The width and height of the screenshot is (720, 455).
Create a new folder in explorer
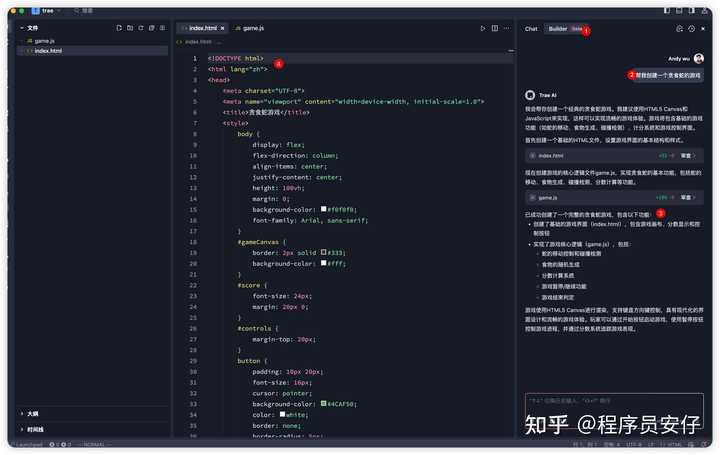coord(130,28)
